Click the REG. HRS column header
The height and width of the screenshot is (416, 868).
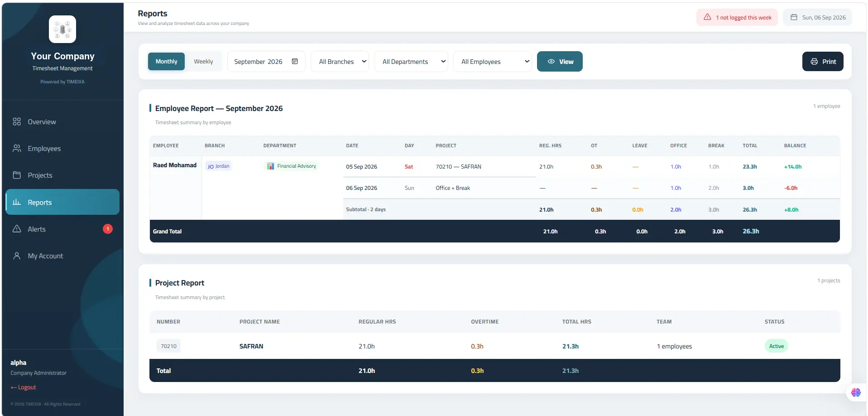point(550,145)
